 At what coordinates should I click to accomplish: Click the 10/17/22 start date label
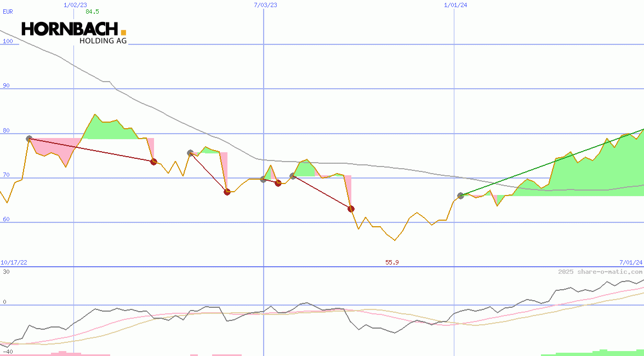[x=14, y=262]
